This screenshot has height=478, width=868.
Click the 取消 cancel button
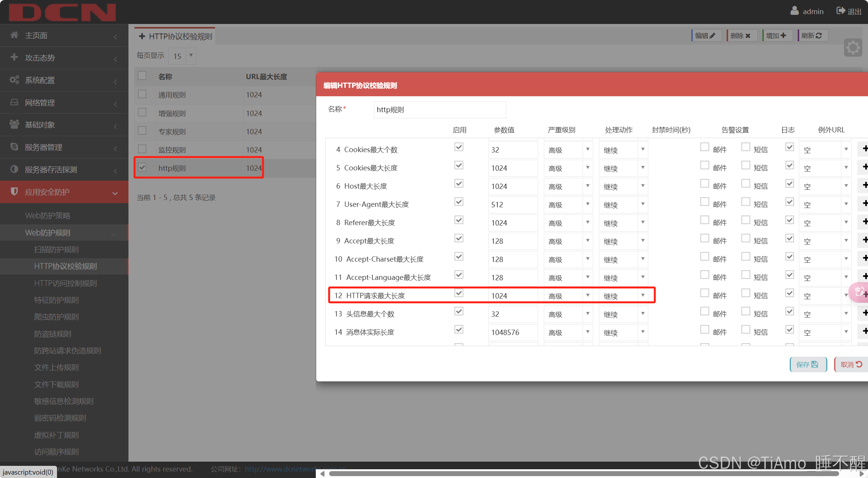(851, 364)
